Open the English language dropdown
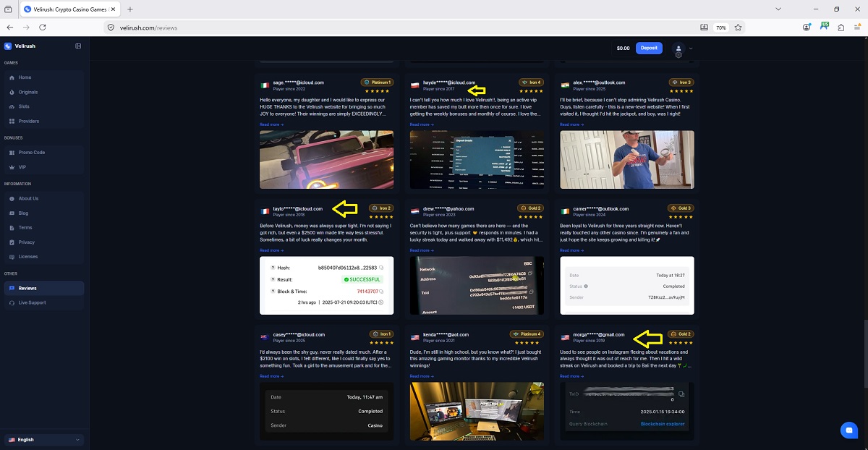 pos(43,439)
